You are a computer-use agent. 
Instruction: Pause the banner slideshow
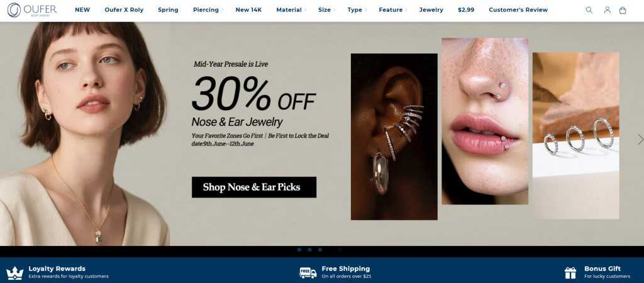[340, 249]
